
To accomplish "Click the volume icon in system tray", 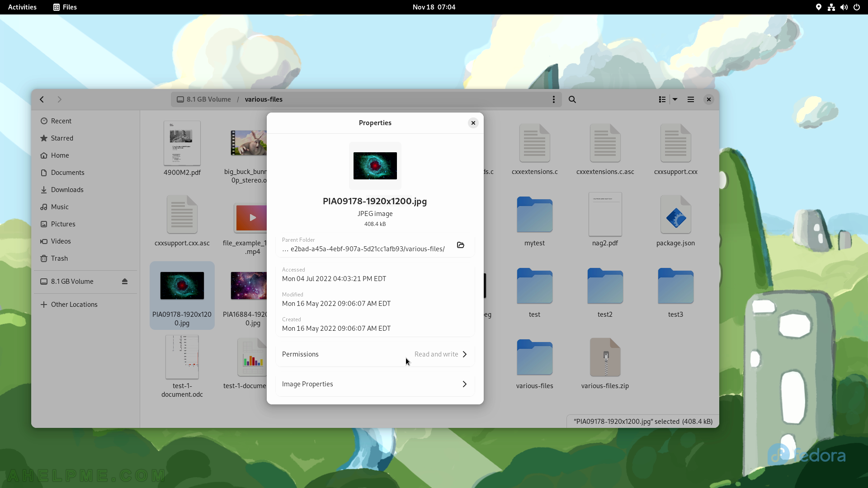I will coord(844,7).
